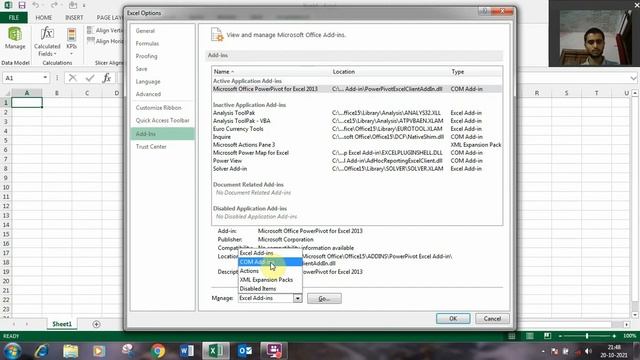
Task: Open the INSERT ribbon tab
Action: [74, 18]
